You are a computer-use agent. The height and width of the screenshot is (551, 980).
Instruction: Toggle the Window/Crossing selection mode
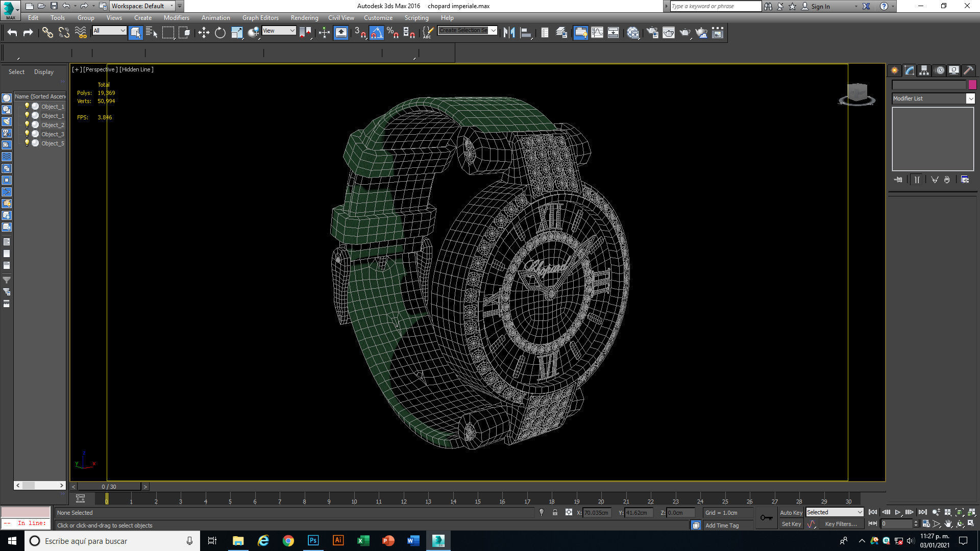click(x=184, y=33)
